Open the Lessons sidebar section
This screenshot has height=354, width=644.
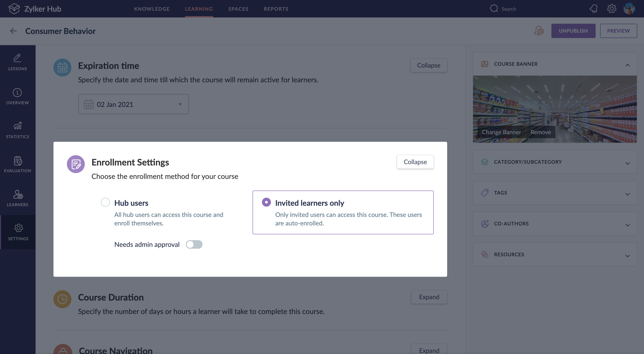[17, 62]
